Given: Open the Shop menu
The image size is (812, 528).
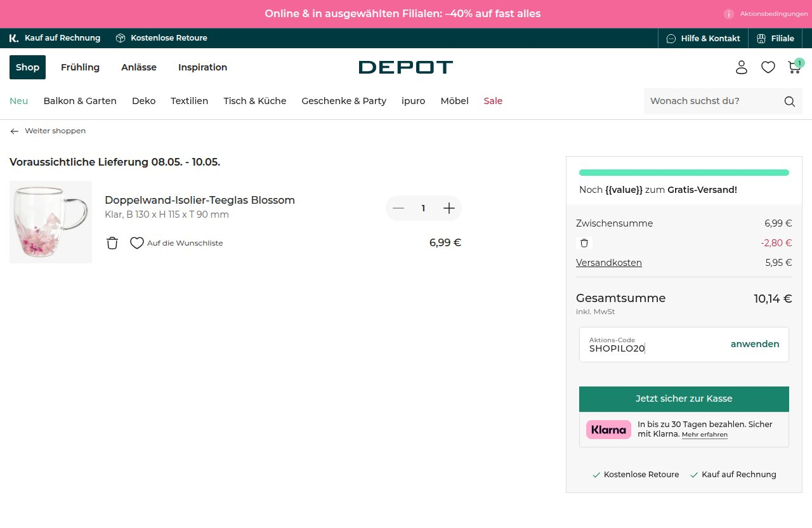Looking at the screenshot, I should (x=27, y=67).
